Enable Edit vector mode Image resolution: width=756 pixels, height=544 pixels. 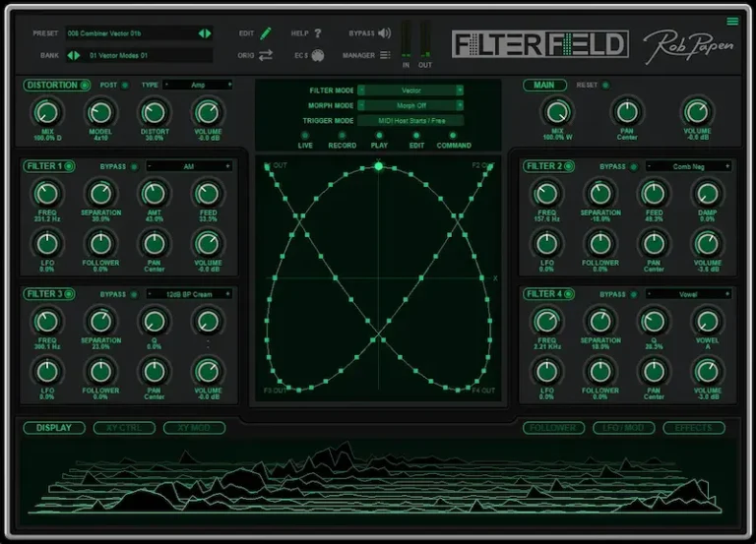point(416,136)
